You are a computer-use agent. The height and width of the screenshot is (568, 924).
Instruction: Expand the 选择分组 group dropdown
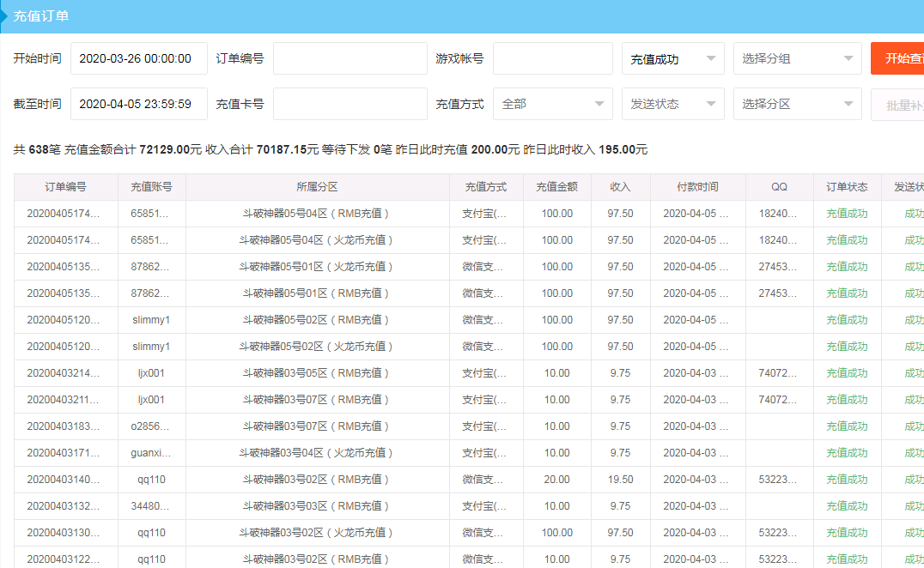(797, 59)
